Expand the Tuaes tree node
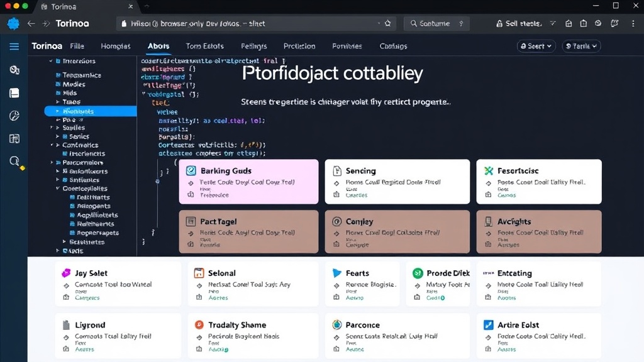Image resolution: width=644 pixels, height=362 pixels. [58, 102]
